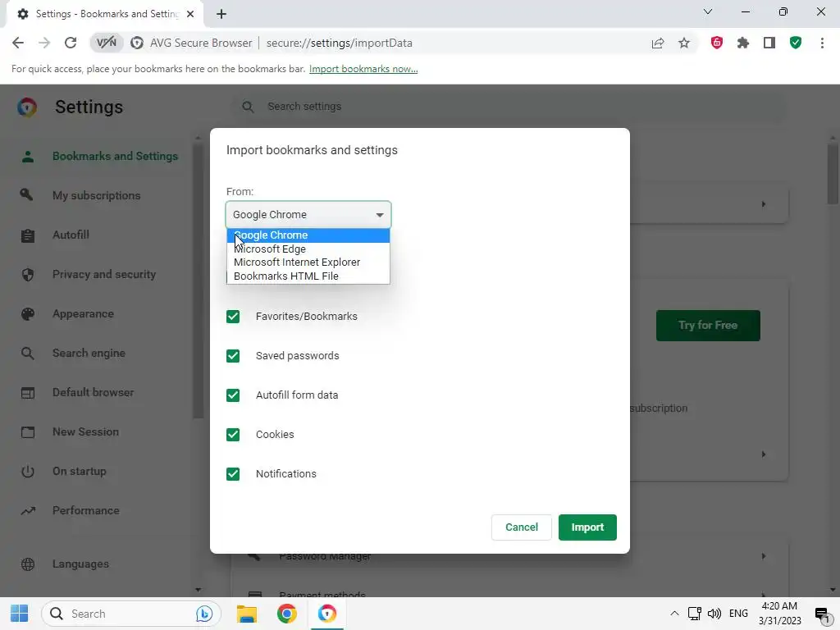Click the Try for Free button

708,325
